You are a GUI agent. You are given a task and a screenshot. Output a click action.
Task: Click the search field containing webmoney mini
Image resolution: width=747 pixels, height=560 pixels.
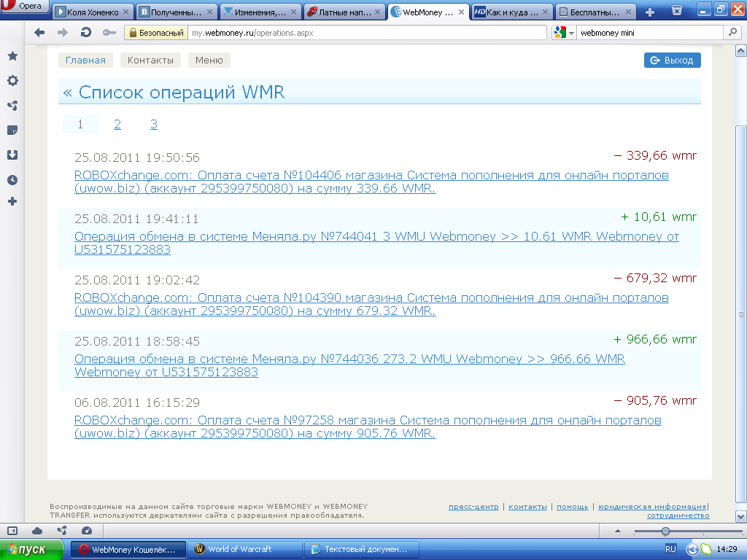pos(650,32)
